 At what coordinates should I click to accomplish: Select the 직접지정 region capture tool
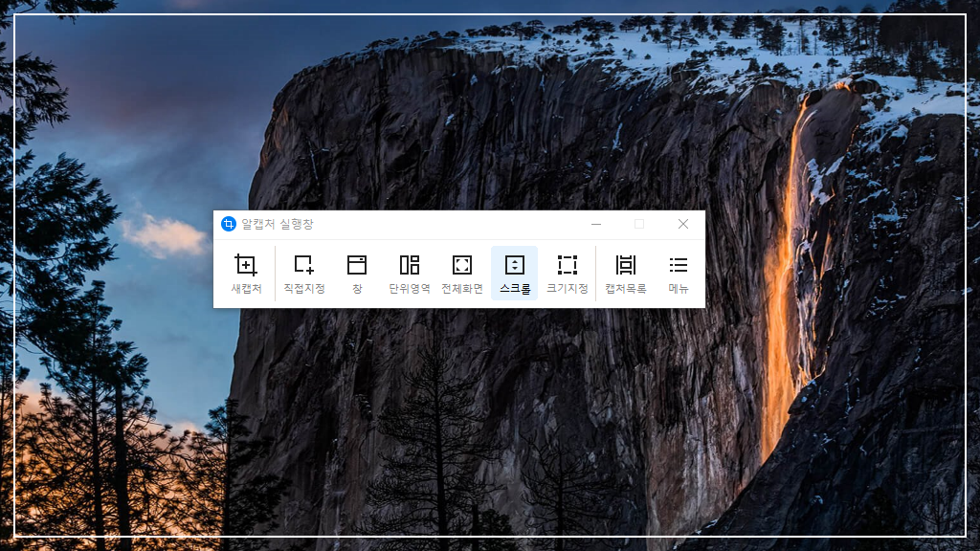(304, 273)
